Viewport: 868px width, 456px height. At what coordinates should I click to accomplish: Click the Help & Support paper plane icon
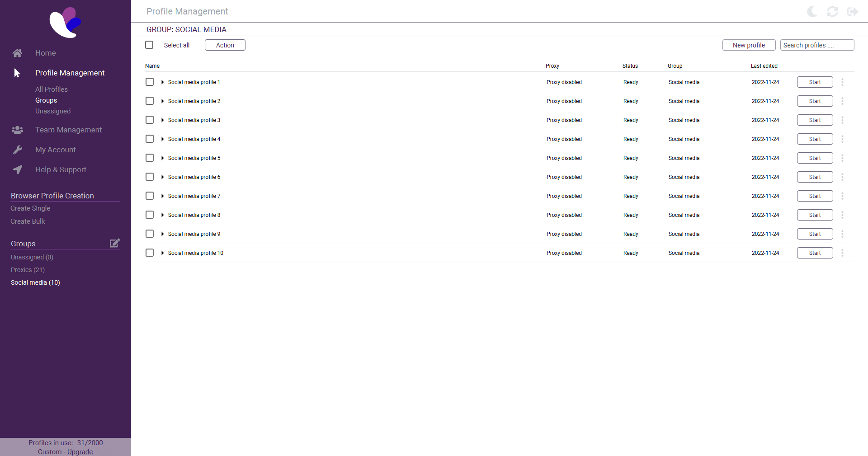point(17,169)
